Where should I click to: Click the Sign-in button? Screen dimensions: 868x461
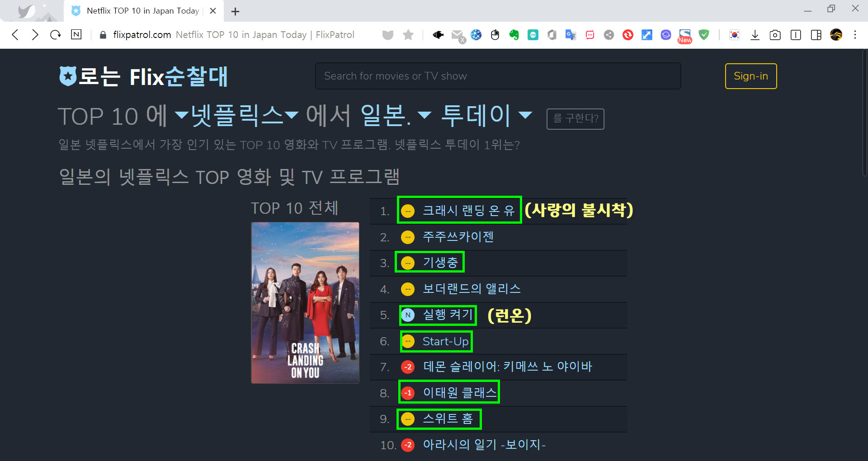coord(751,76)
